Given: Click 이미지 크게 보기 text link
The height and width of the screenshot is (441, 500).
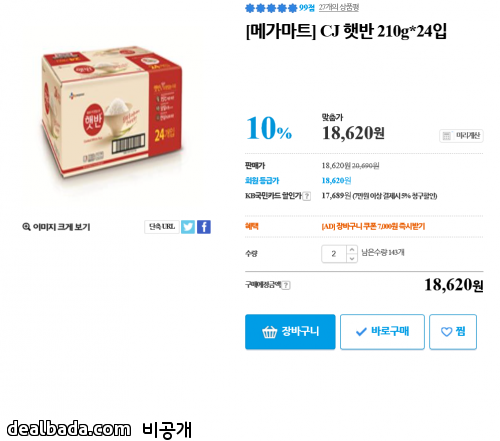Looking at the screenshot, I should click(x=61, y=227).
